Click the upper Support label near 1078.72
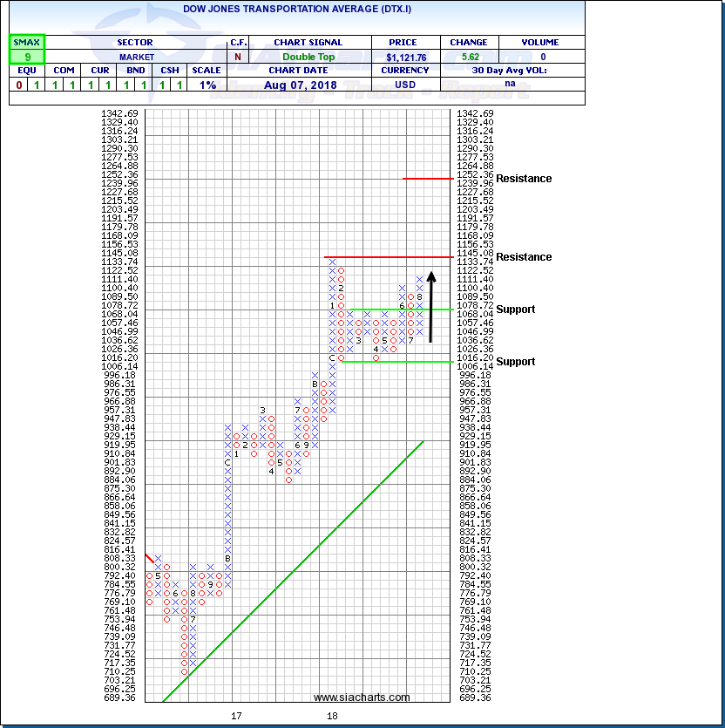Screen dimensions: 725x728 tap(515, 310)
